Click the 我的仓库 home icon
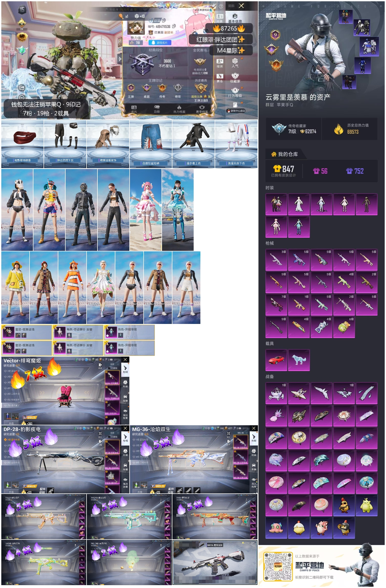This screenshot has width=386, height=588. click(273, 154)
